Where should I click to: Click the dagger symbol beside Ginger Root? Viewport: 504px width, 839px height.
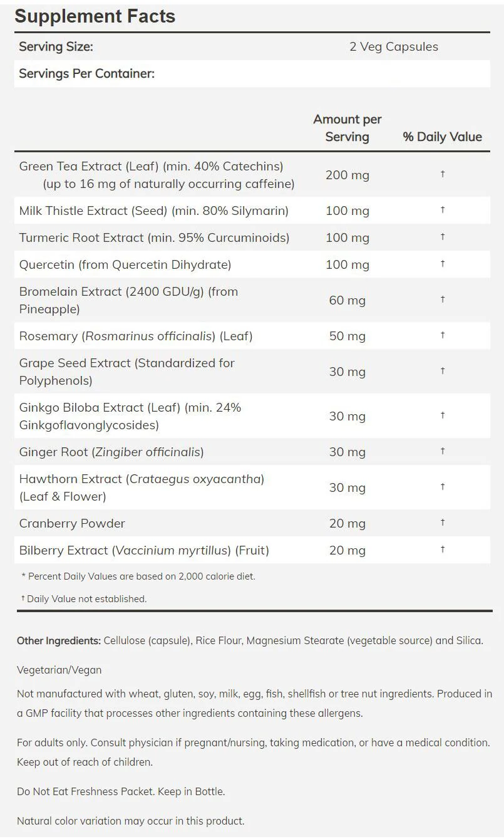[442, 451]
